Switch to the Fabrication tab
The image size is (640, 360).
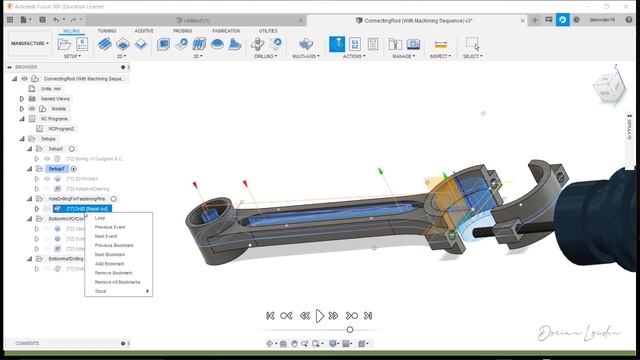pyautogui.click(x=226, y=31)
